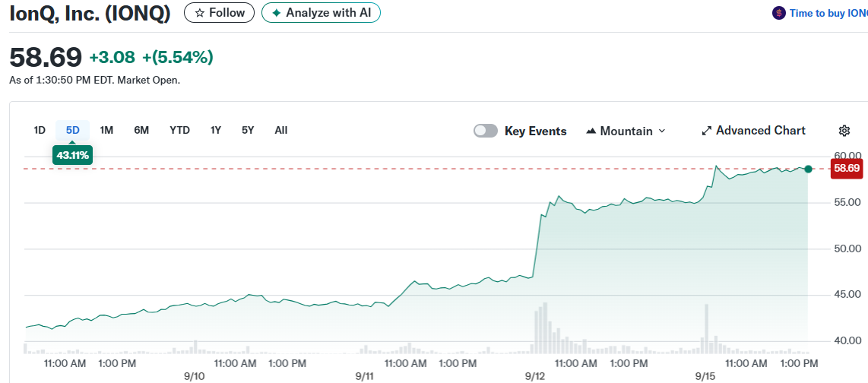Click the green current price dot
Screen dimensions: 868x383
tap(808, 169)
